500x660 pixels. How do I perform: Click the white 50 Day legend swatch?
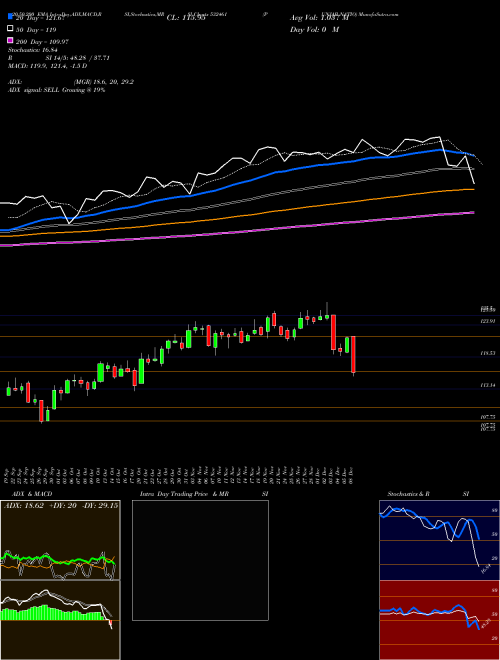coord(10,29)
